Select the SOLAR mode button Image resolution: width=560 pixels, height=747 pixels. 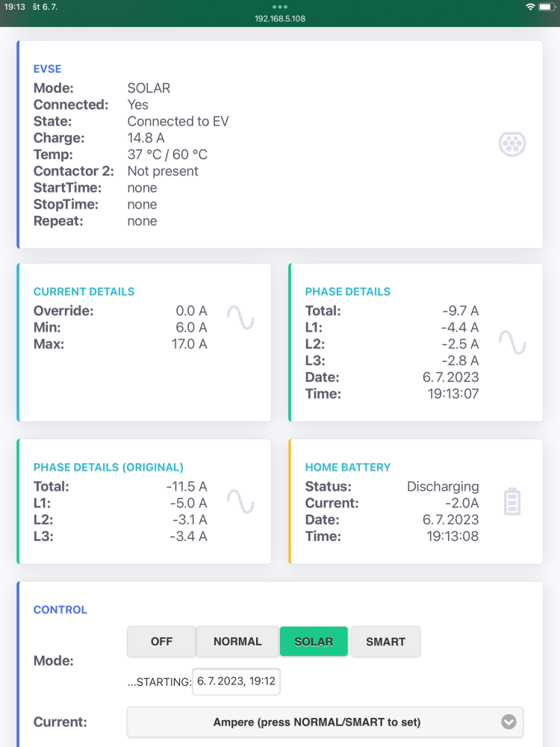(314, 641)
